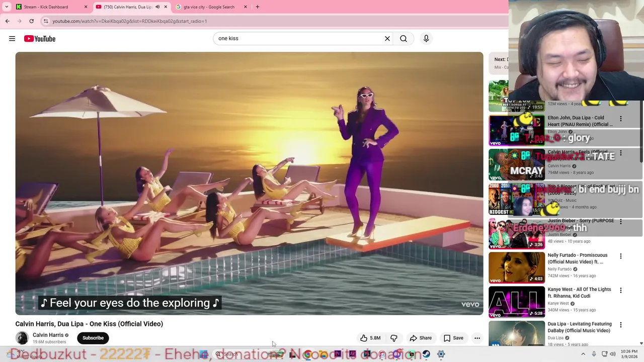Select the YouTube URL in address bar

point(130,21)
